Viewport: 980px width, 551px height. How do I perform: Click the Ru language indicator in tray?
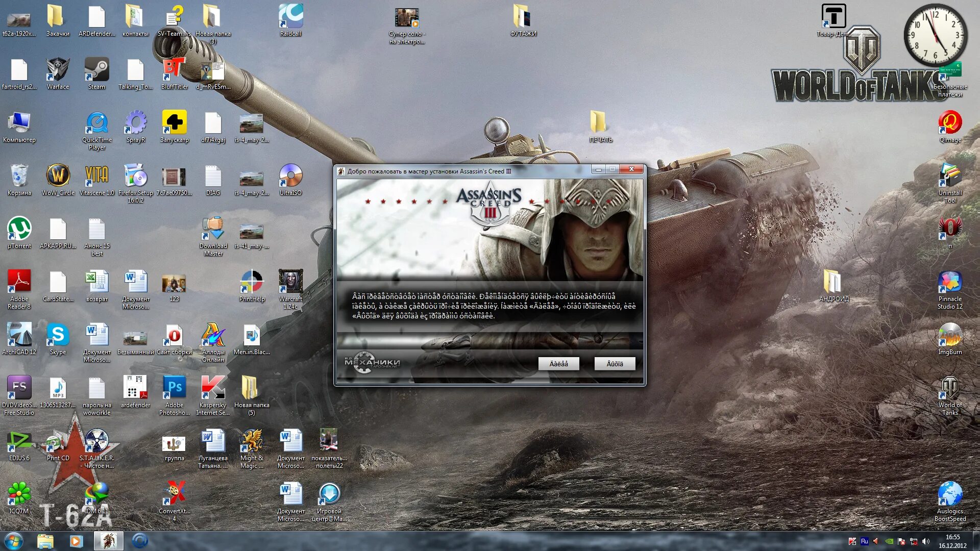864,541
